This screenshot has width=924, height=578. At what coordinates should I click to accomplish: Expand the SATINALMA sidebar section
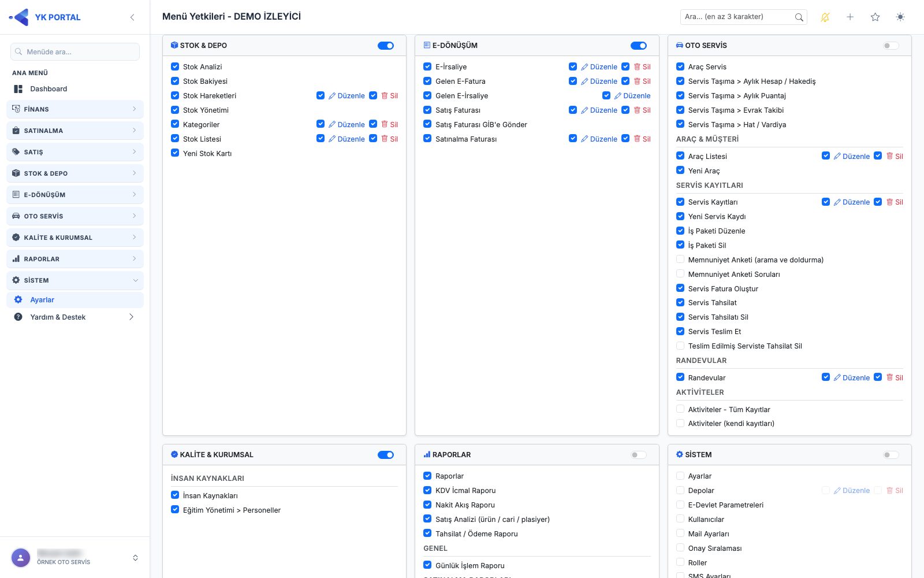tap(75, 131)
